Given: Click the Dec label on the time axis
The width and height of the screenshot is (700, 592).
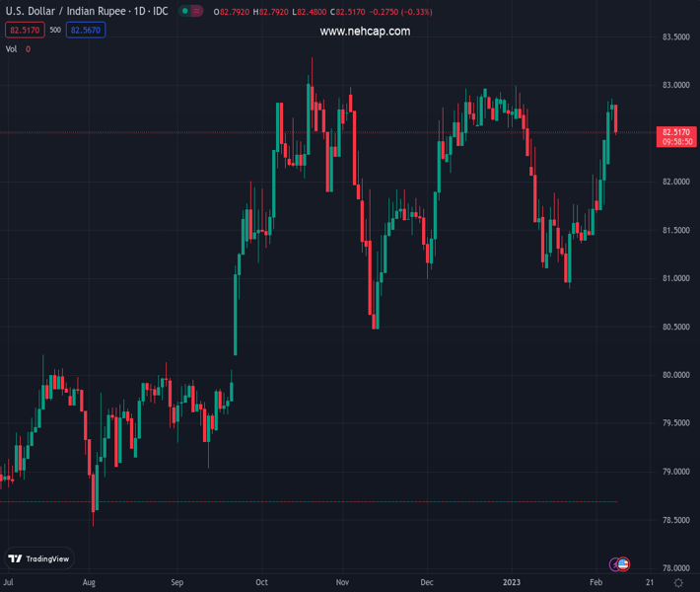Looking at the screenshot, I should click(x=427, y=583).
